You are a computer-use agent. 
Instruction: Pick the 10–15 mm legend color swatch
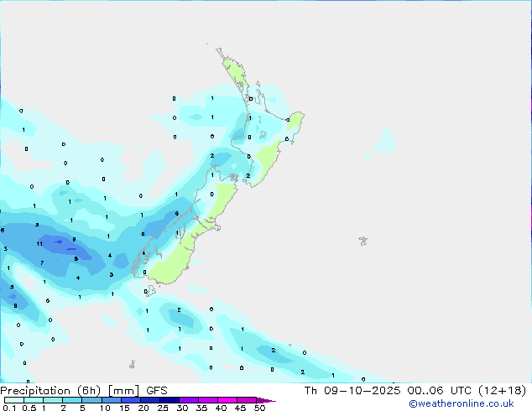[x=111, y=400]
